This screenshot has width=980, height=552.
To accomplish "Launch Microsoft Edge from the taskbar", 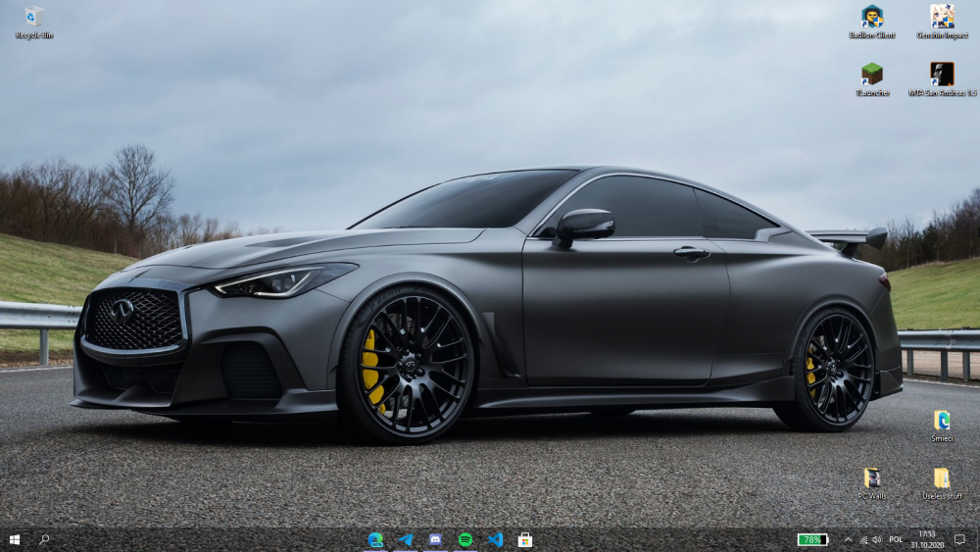I will click(375, 539).
